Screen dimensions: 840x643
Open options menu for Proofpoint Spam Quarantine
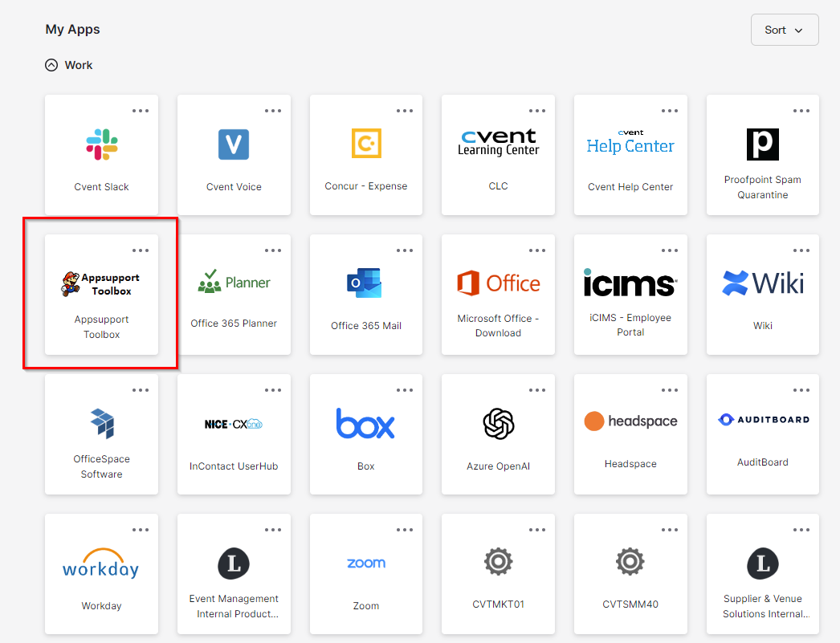(801, 111)
